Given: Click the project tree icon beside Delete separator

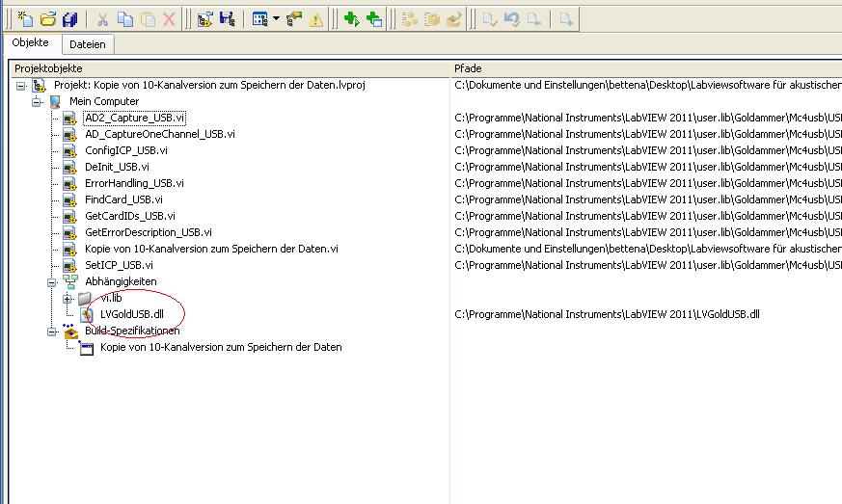Looking at the screenshot, I should pos(204,19).
